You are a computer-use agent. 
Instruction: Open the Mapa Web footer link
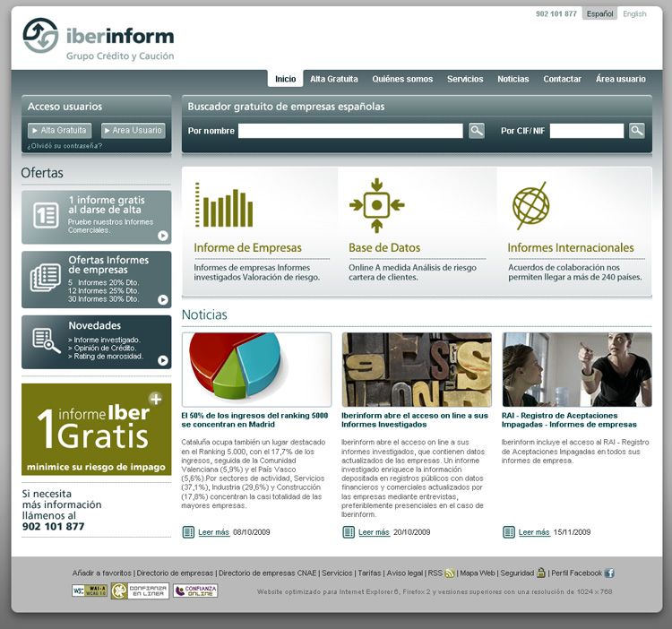pos(478,573)
